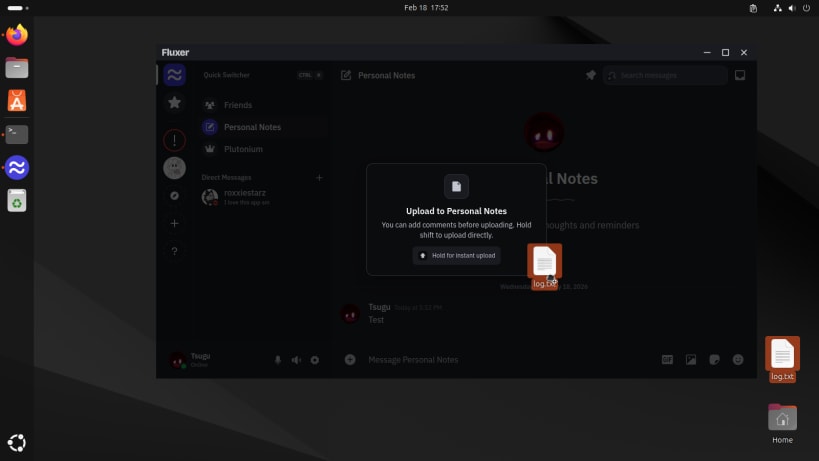Open the image media picker icon
The height and width of the screenshot is (461, 819).
691,360
